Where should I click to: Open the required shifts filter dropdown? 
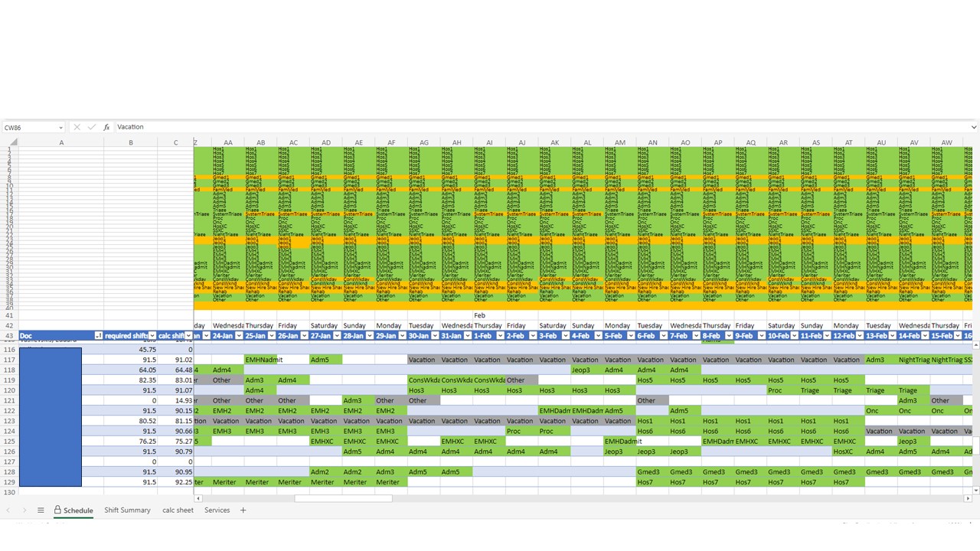coord(152,336)
